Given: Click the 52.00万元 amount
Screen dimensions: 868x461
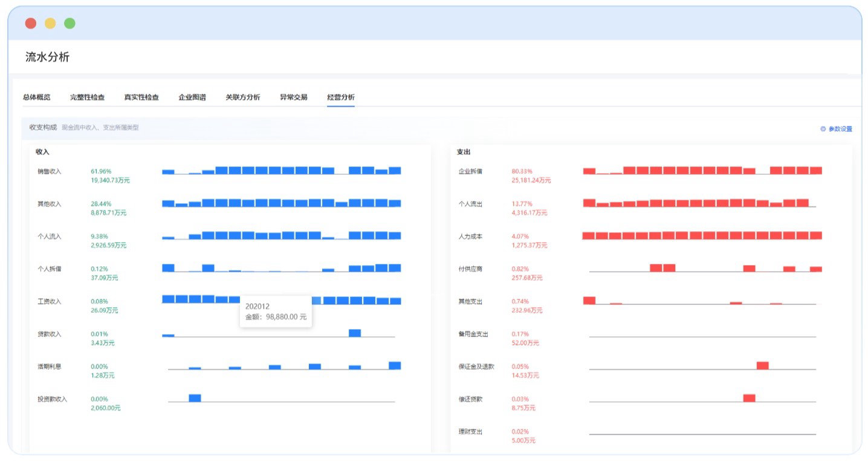Looking at the screenshot, I should coord(526,343).
